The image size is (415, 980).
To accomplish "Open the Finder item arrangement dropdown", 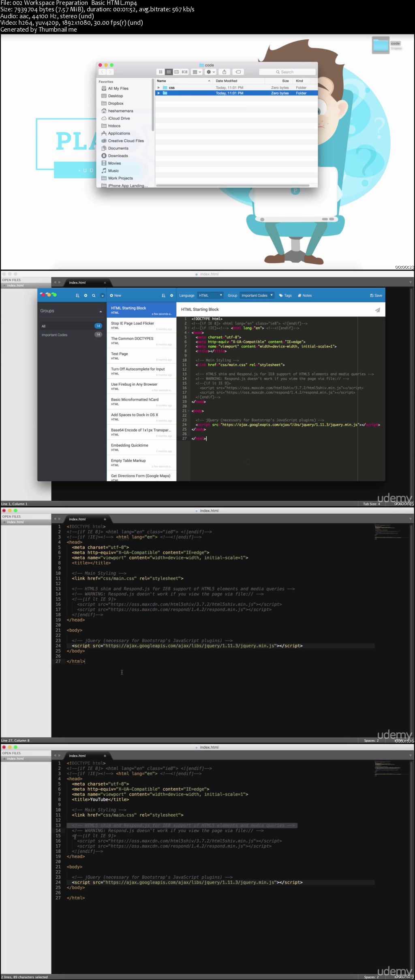I will [x=197, y=72].
